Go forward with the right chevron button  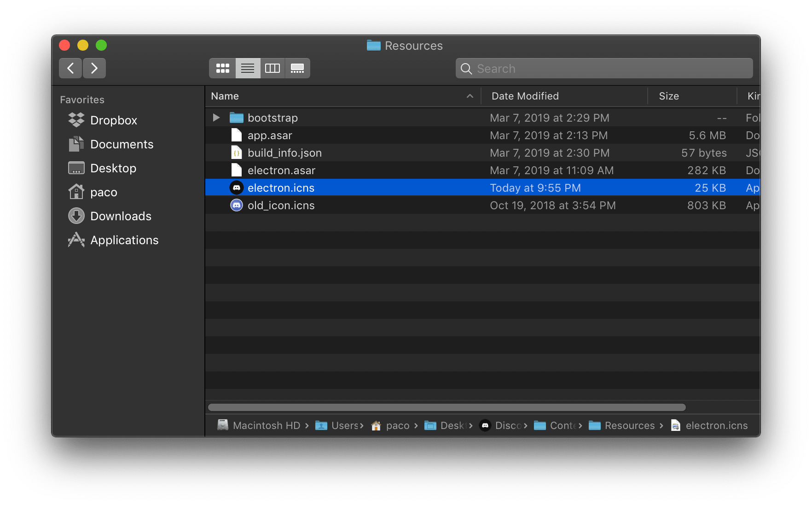(x=94, y=68)
